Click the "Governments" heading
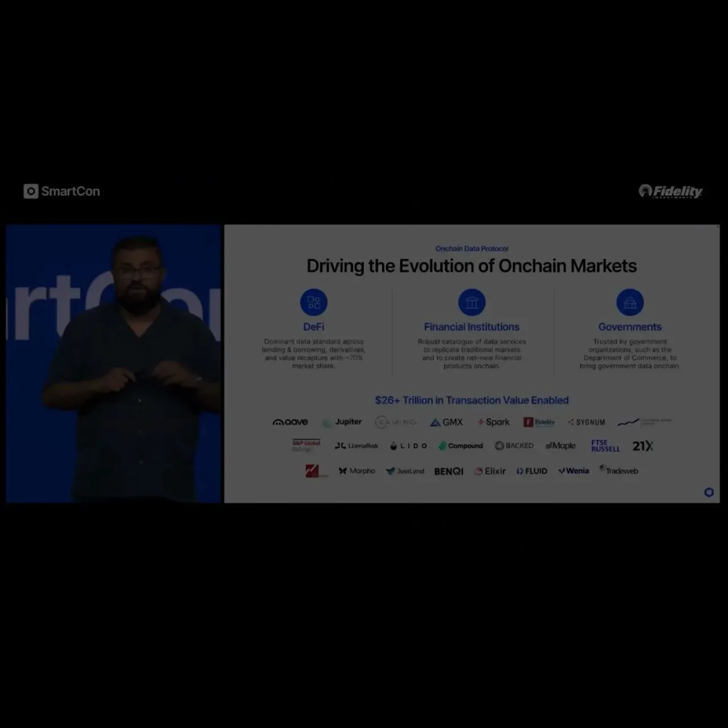Image resolution: width=728 pixels, height=728 pixels. point(630,327)
